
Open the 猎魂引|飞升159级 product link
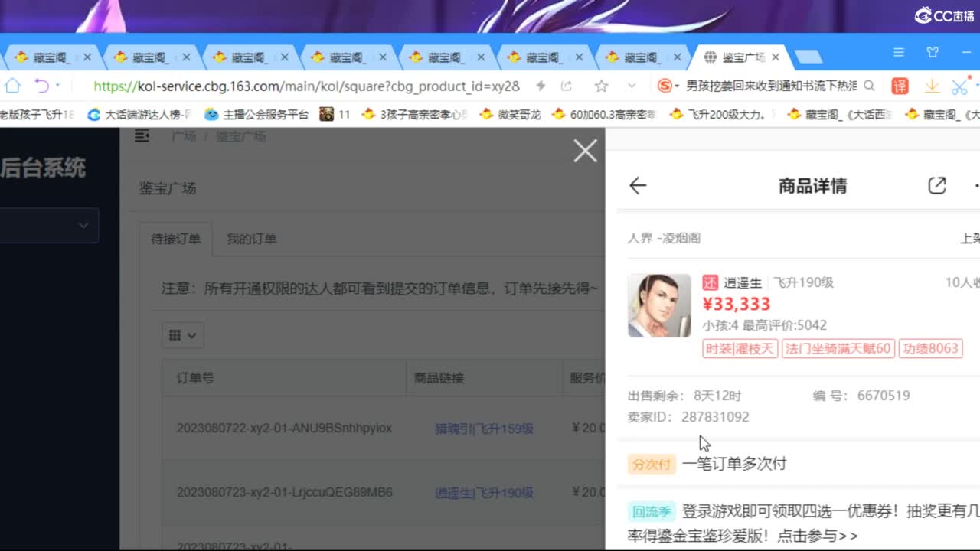[x=484, y=429]
